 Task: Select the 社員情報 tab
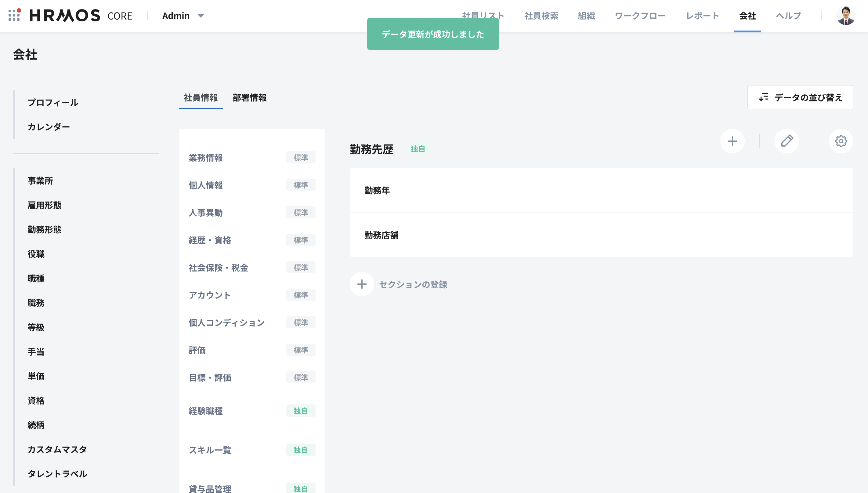[201, 98]
